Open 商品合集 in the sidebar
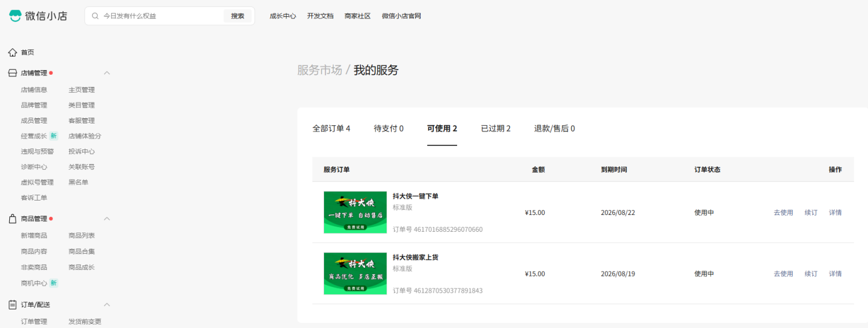The width and height of the screenshot is (868, 328). tap(82, 252)
